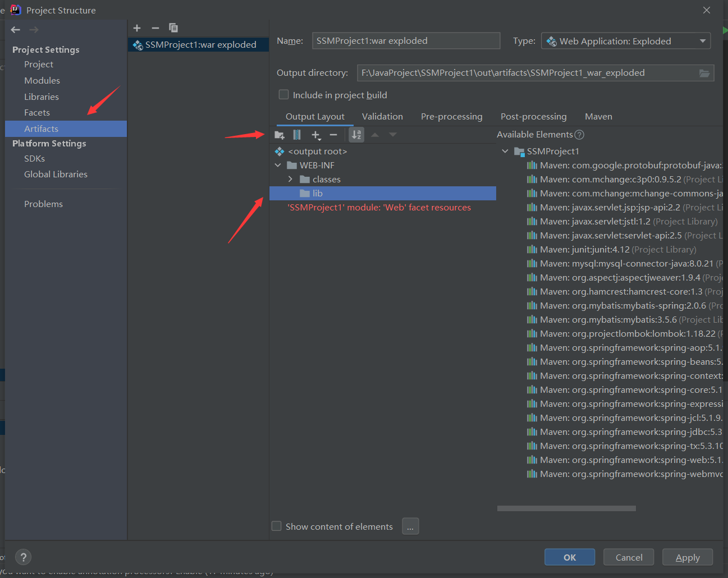
Task: Switch to Output Layout tab
Action: tap(315, 117)
